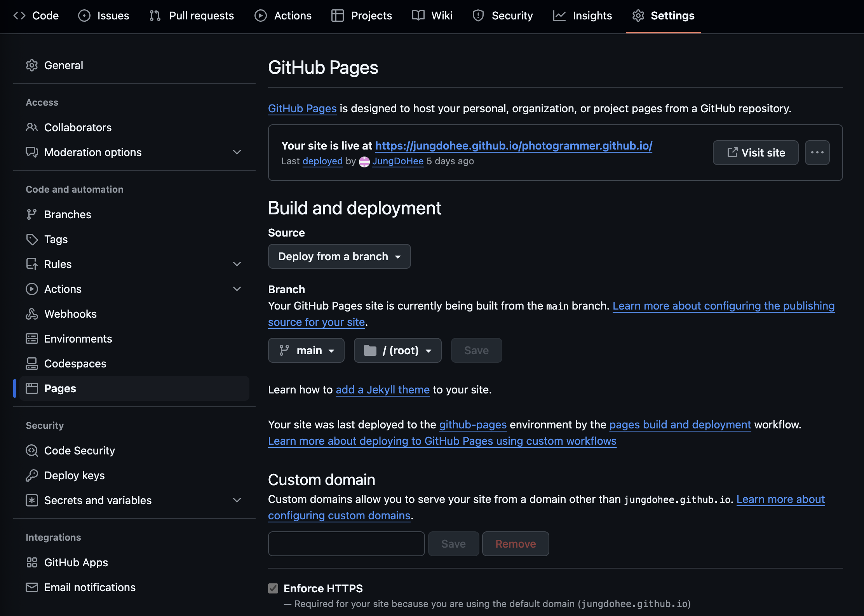864x616 pixels.
Task: Click the Tags label icon
Action: point(32,239)
